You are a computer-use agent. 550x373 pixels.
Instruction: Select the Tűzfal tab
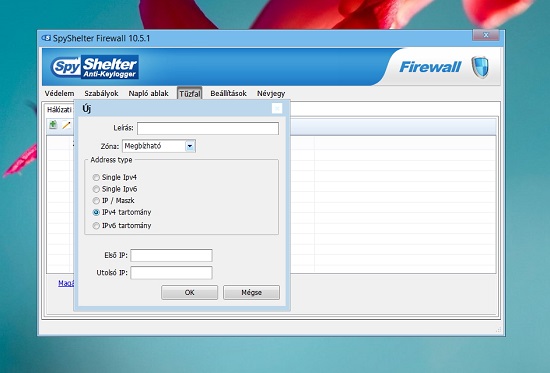click(x=190, y=93)
